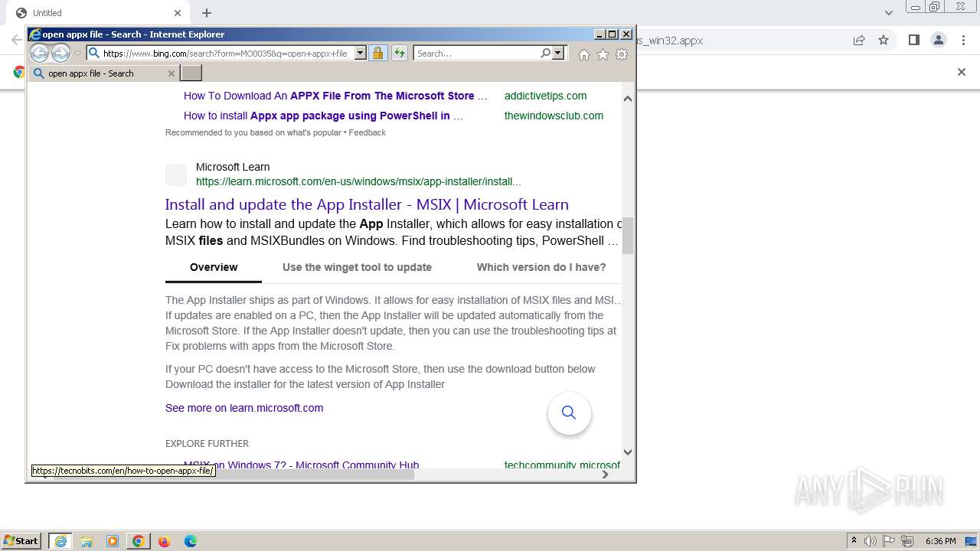Click the IE logo icon in title bar
The image size is (980, 551).
pos(35,34)
